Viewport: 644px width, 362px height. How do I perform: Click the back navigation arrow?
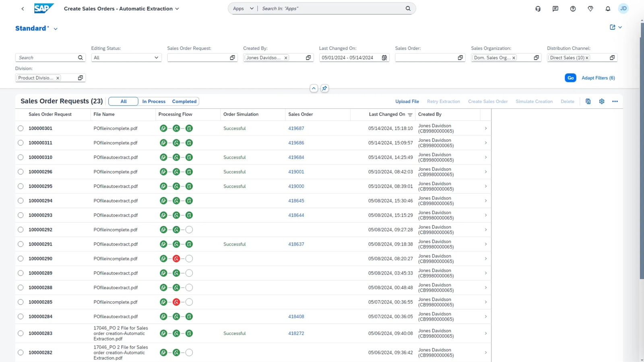23,8
